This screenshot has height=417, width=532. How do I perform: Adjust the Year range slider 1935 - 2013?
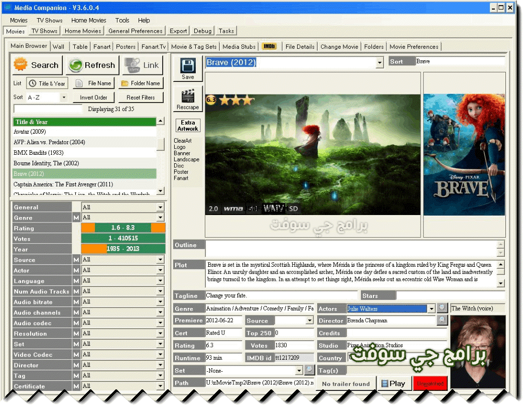pyautogui.click(x=123, y=249)
